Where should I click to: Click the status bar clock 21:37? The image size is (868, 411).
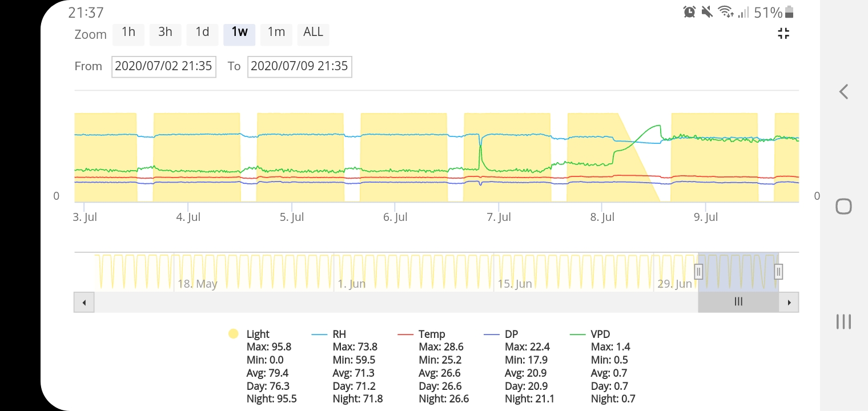point(86,13)
